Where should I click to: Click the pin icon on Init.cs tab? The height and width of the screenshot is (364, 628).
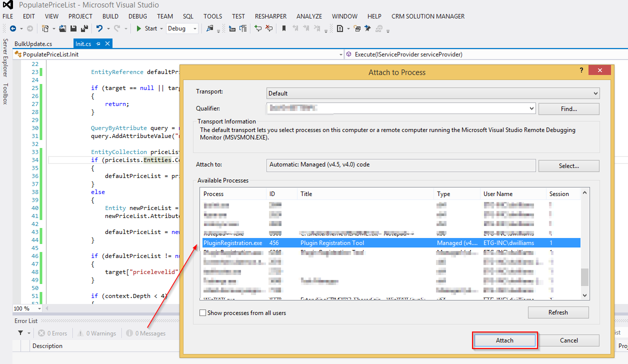tap(98, 44)
